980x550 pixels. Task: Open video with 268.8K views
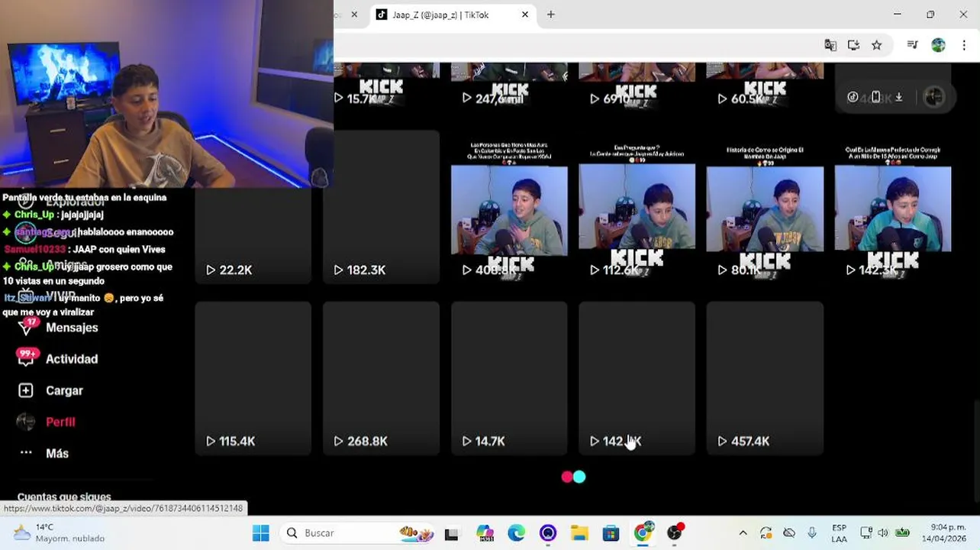(x=381, y=378)
